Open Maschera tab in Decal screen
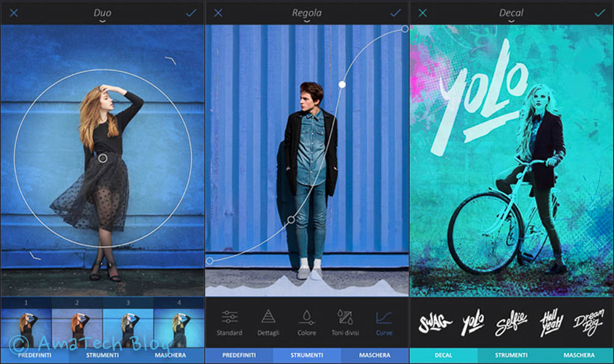614x364 pixels. 579,355
